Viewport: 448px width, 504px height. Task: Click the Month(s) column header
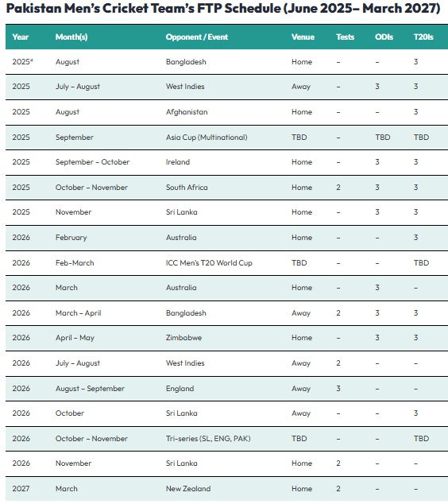click(x=71, y=37)
